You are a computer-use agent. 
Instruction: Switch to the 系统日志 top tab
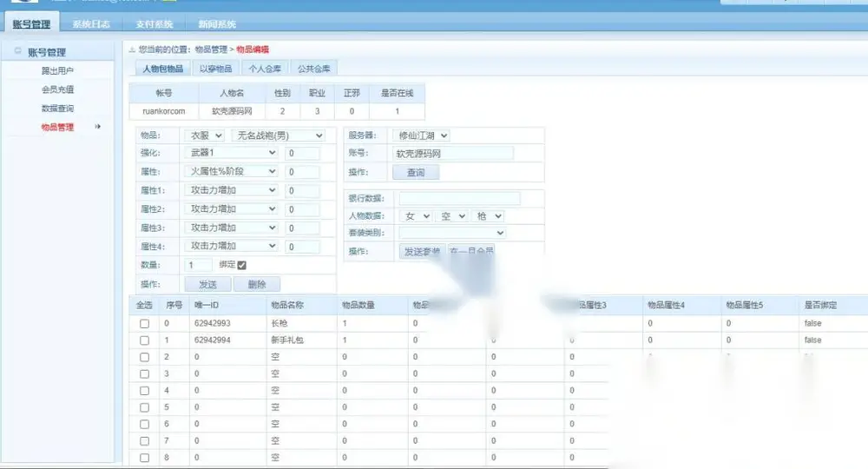point(91,23)
